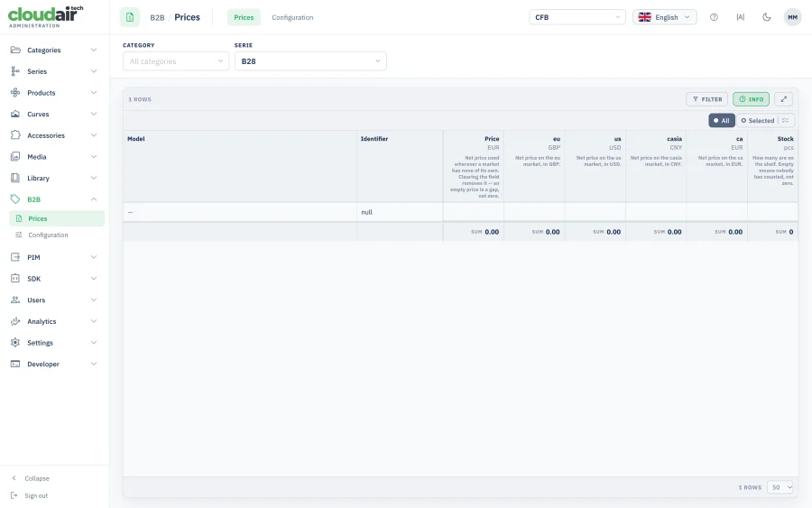Click the checklist icon next to Selected

click(x=786, y=120)
